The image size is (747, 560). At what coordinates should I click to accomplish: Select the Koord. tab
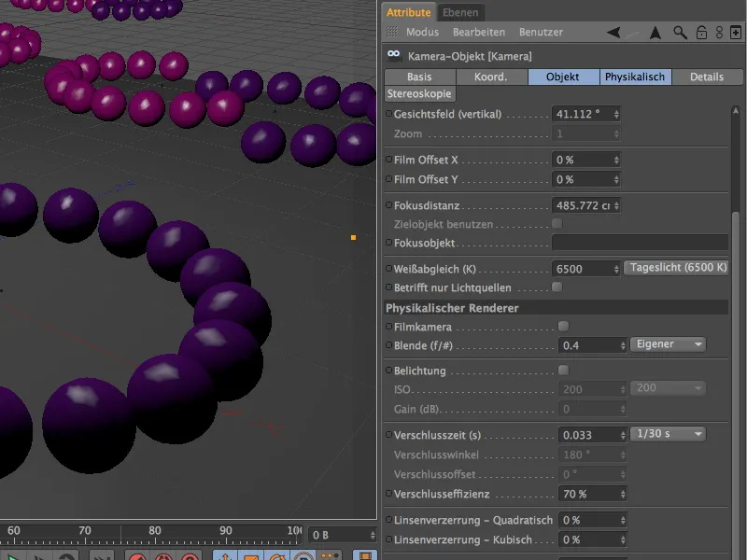point(491,77)
